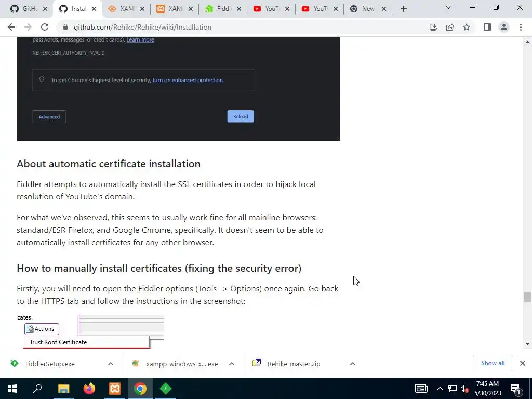532x399 pixels.
Task: Click the install app icon in address bar
Action: click(x=433, y=27)
